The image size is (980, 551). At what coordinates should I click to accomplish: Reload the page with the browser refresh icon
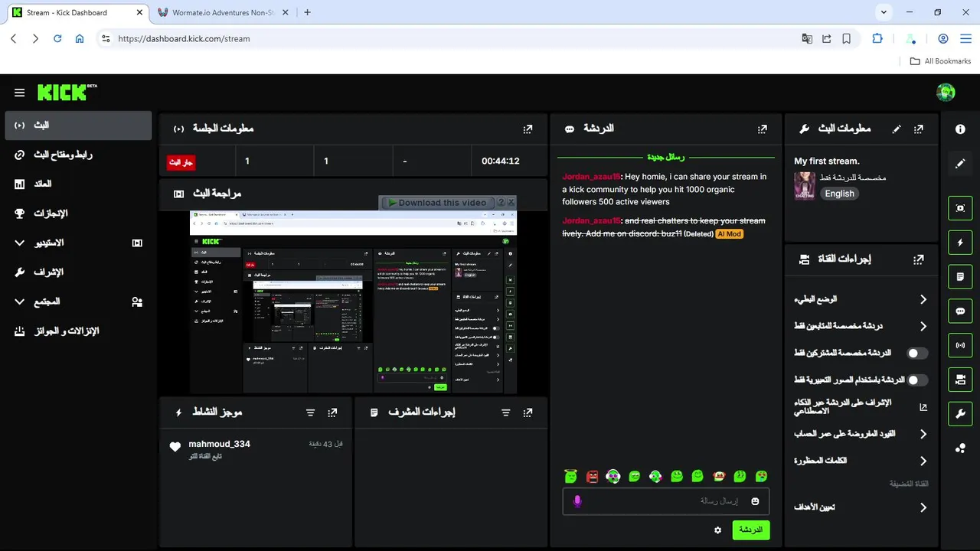click(57, 38)
